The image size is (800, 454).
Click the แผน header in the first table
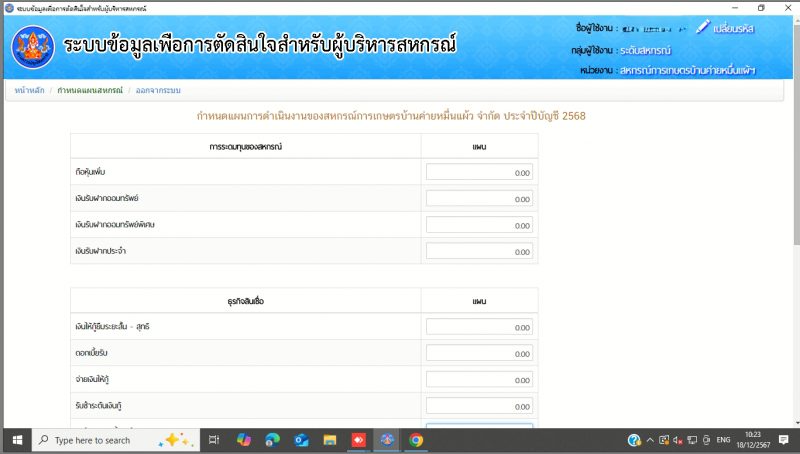pyautogui.click(x=479, y=146)
